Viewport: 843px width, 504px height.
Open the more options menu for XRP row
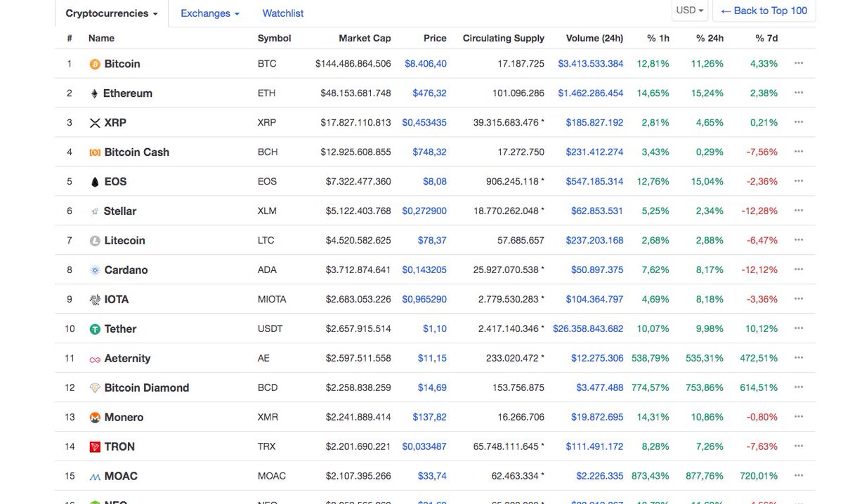click(799, 122)
